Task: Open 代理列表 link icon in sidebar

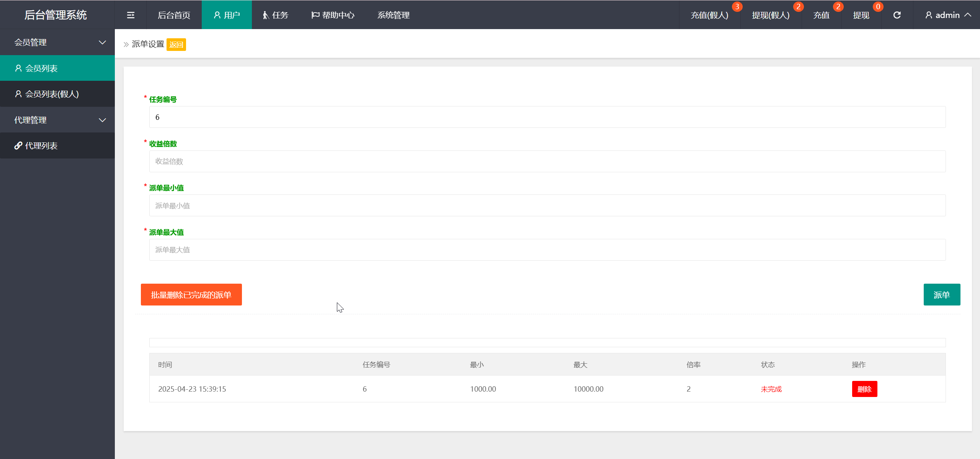Action: coord(18,145)
